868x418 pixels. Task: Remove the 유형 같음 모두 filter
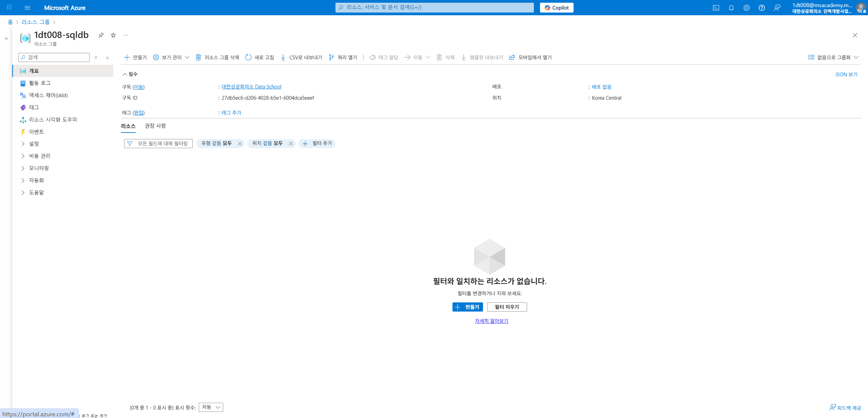(x=240, y=143)
